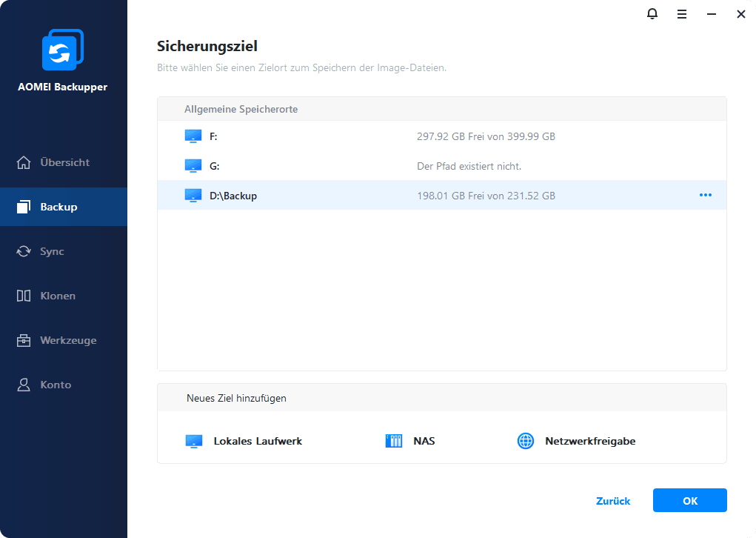Minimize the AOMEI Backupper window
Screen dimensions: 756x538
click(x=711, y=14)
